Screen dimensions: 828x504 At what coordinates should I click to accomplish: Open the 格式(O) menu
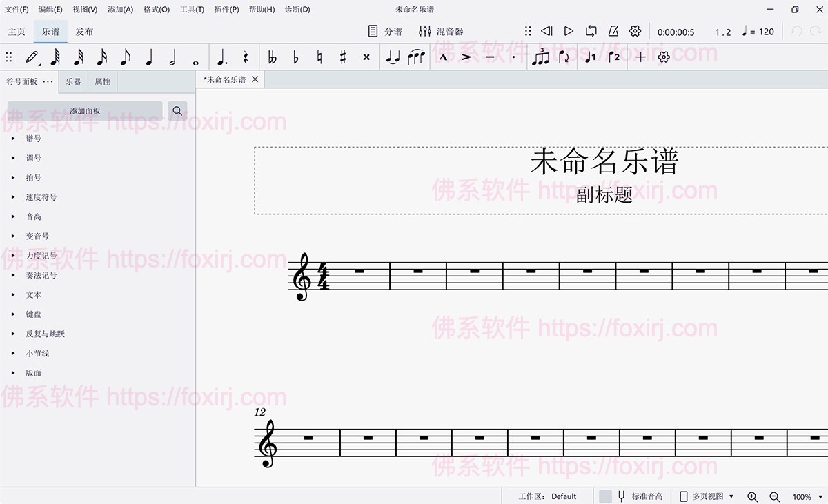(x=157, y=10)
